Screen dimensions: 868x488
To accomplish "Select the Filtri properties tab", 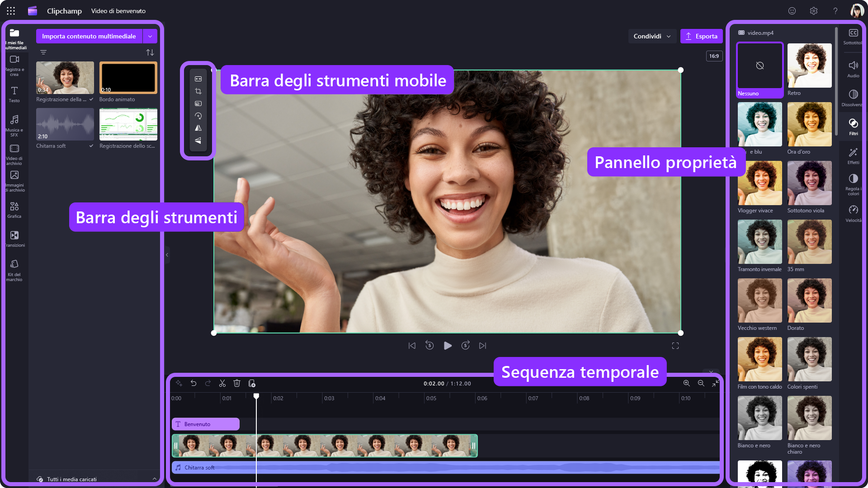I will click(x=853, y=127).
